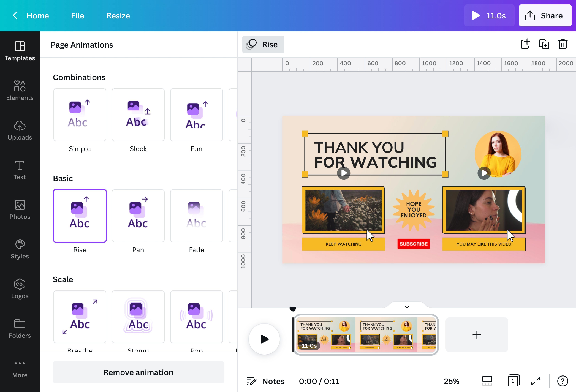Image resolution: width=576 pixels, height=392 pixels.
Task: Open the File menu
Action: (77, 16)
